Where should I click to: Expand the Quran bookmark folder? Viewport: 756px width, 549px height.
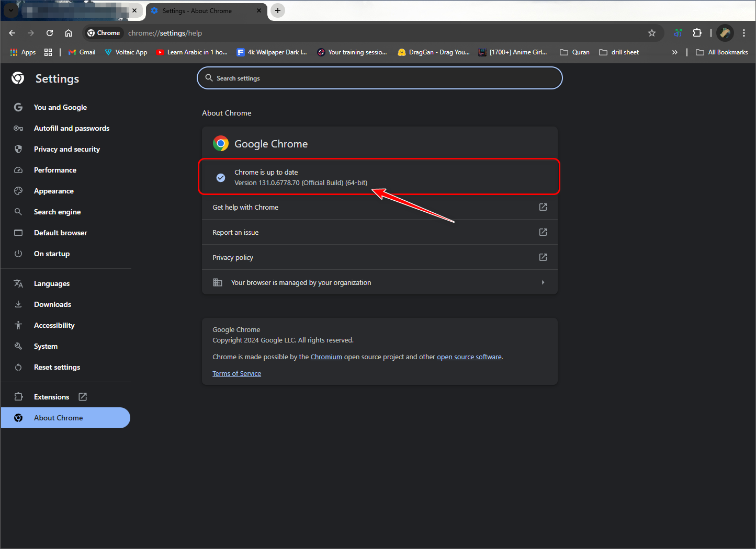(x=574, y=52)
